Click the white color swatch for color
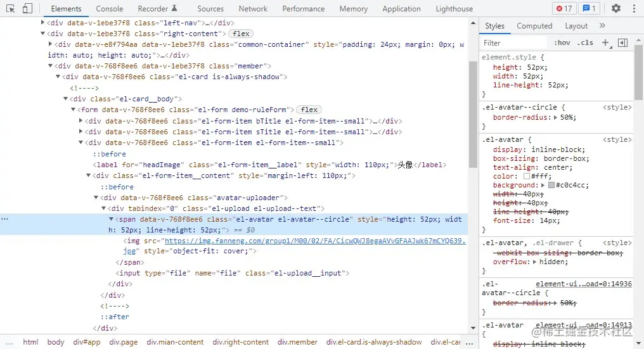The height and width of the screenshot is (349, 644). [527, 176]
